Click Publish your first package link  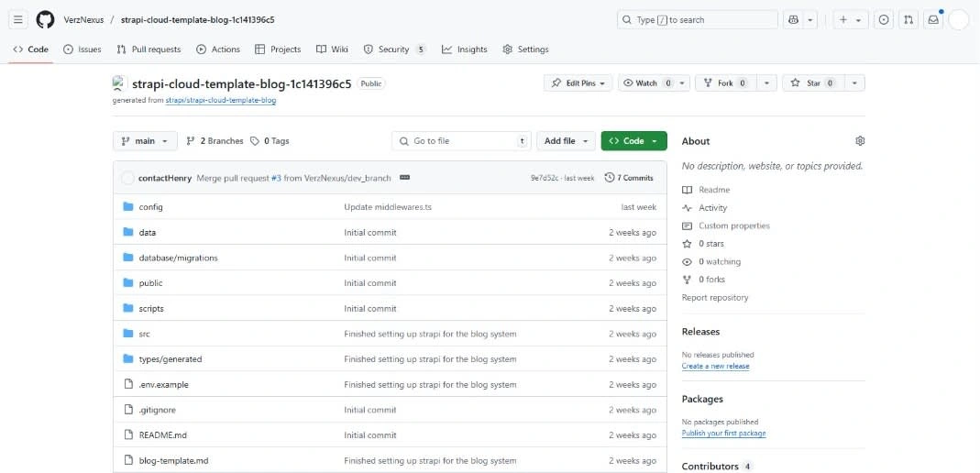coord(723,433)
